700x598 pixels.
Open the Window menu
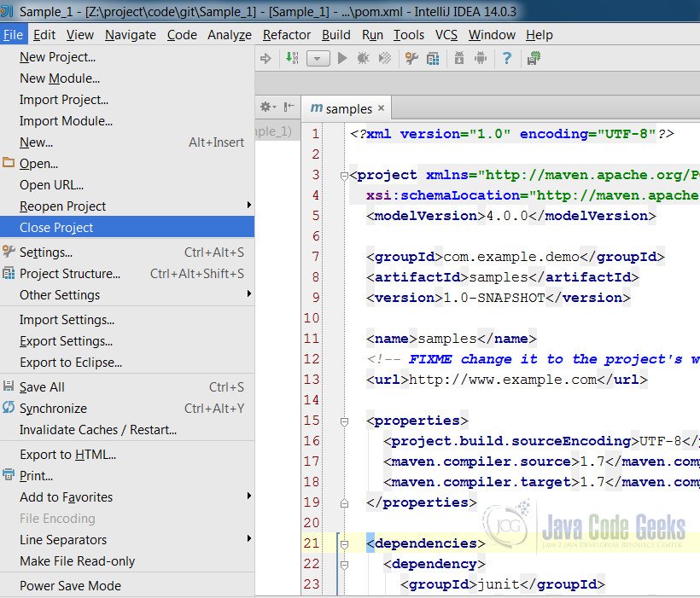point(492,35)
